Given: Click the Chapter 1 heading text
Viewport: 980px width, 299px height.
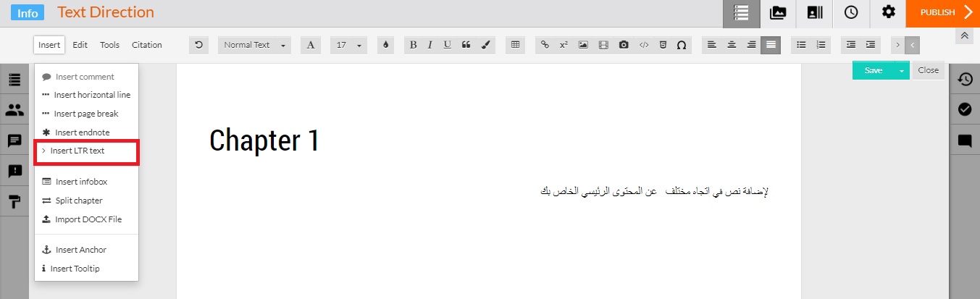Looking at the screenshot, I should click(264, 140).
